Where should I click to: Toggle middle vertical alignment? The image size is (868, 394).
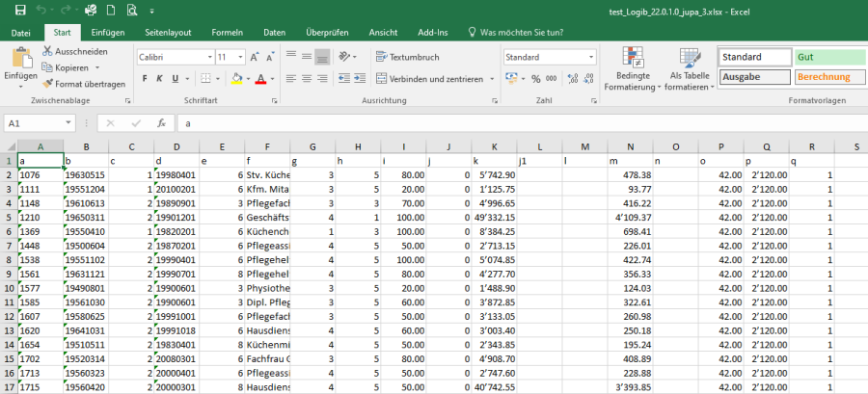point(307,56)
